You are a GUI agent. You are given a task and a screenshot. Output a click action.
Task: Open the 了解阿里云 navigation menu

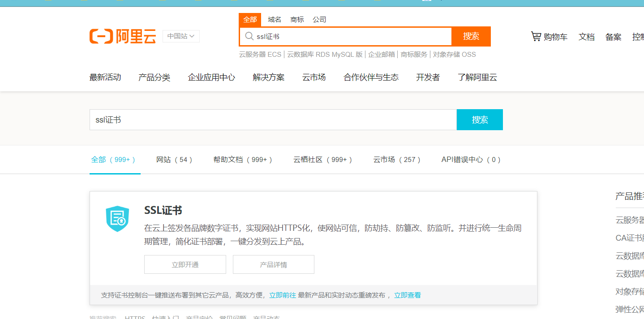click(x=477, y=77)
